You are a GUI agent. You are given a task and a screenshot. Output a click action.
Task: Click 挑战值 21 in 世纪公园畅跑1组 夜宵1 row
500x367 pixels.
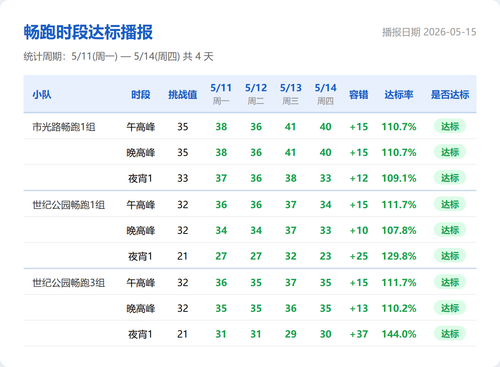(x=183, y=256)
